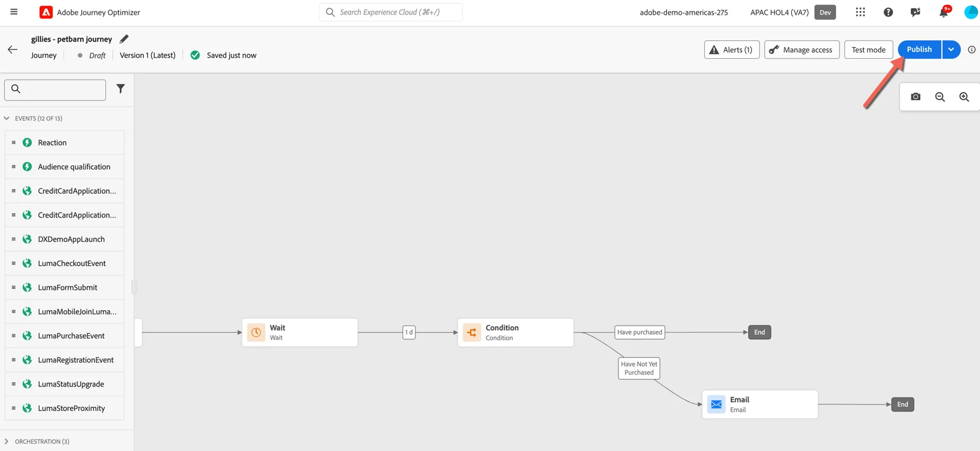Image resolution: width=980 pixels, height=451 pixels.
Task: Edit journey name with pencil icon
Action: pyautogui.click(x=124, y=39)
